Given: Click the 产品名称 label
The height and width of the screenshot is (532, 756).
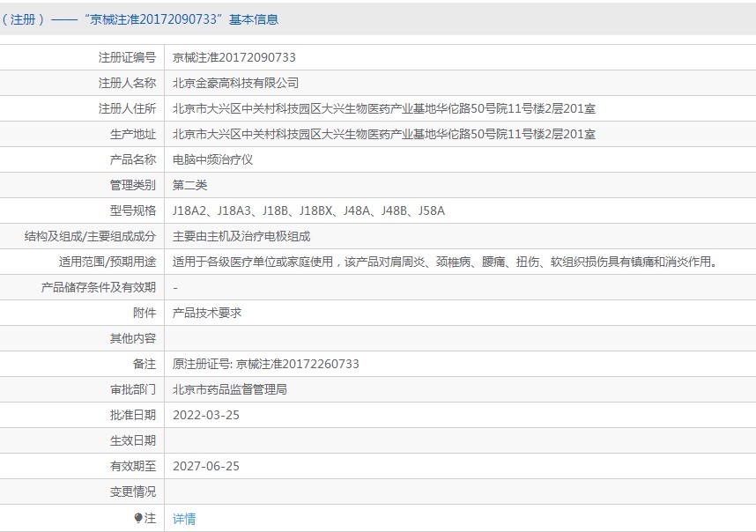Looking at the screenshot, I should tap(133, 159).
